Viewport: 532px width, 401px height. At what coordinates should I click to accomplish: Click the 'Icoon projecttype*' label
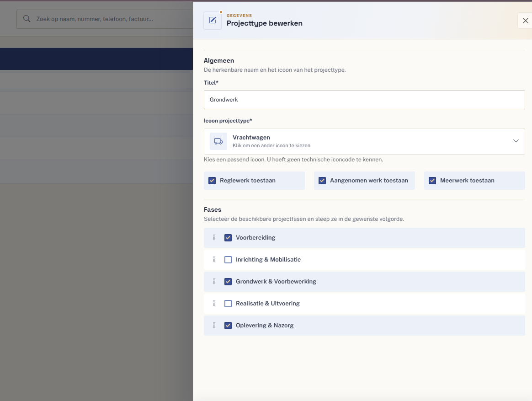point(228,121)
